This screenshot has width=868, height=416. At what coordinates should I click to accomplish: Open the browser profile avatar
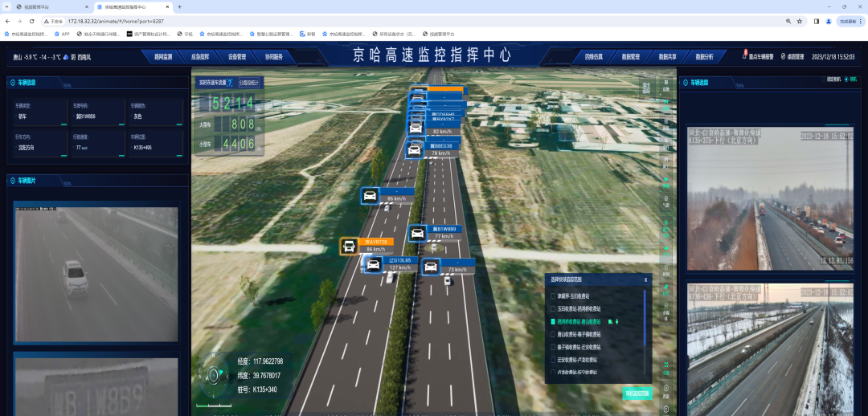[x=829, y=21]
